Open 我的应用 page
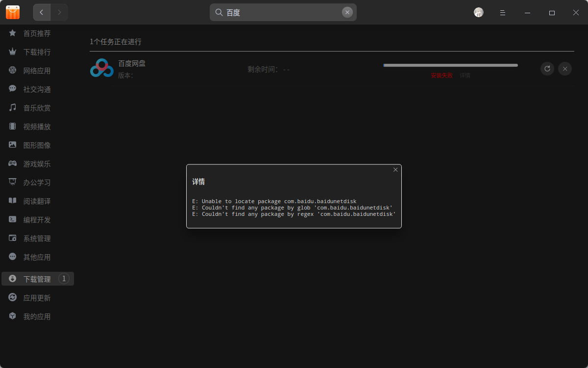The height and width of the screenshot is (368, 588). (x=38, y=316)
